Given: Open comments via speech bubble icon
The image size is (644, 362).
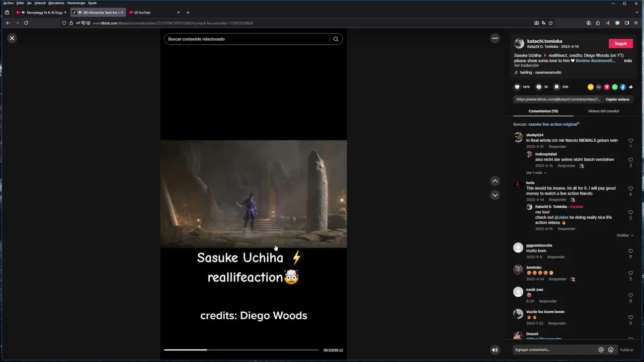Looking at the screenshot, I should pyautogui.click(x=538, y=87).
